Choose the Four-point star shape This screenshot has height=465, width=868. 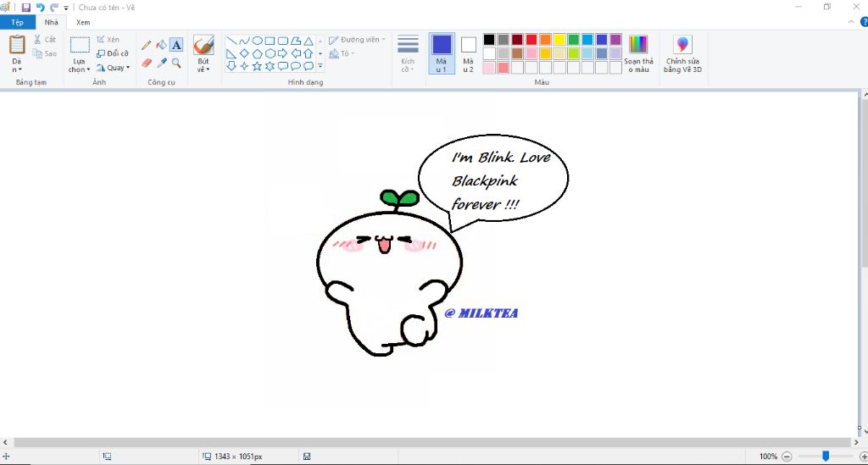(244, 66)
